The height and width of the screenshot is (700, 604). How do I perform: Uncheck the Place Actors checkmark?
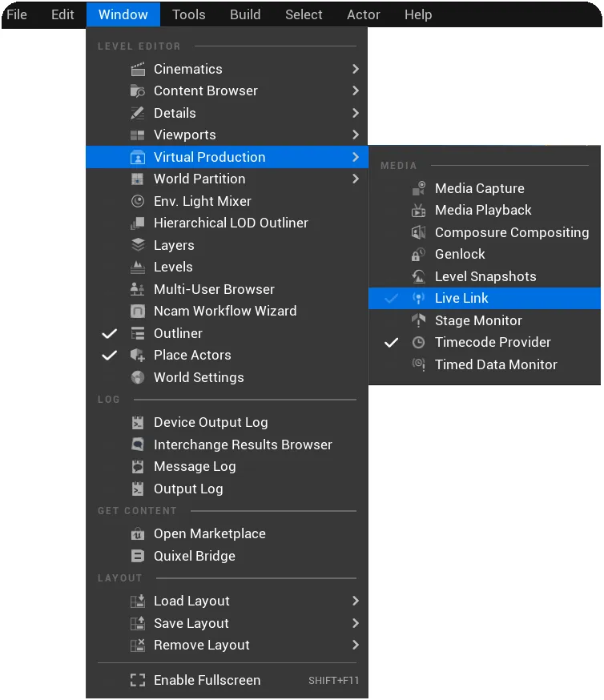coord(110,356)
